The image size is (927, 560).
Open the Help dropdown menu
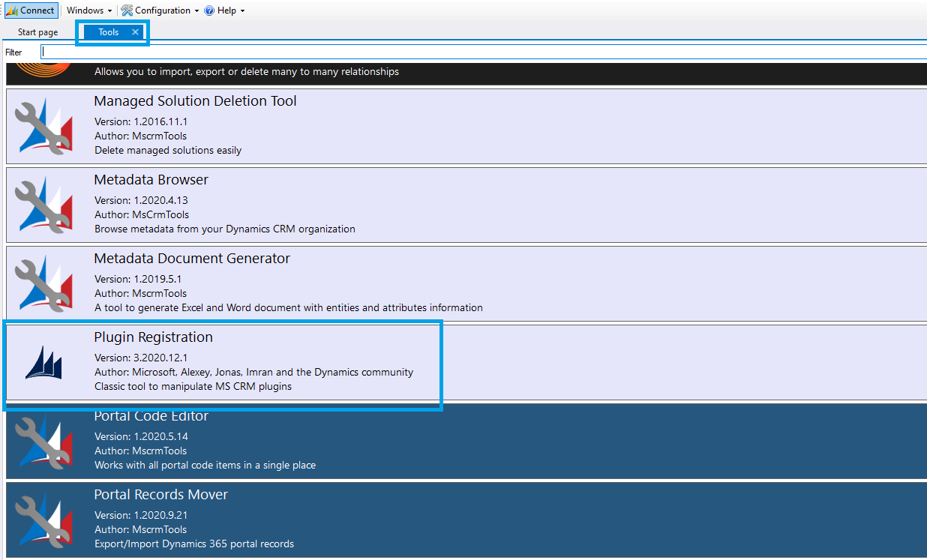[224, 10]
